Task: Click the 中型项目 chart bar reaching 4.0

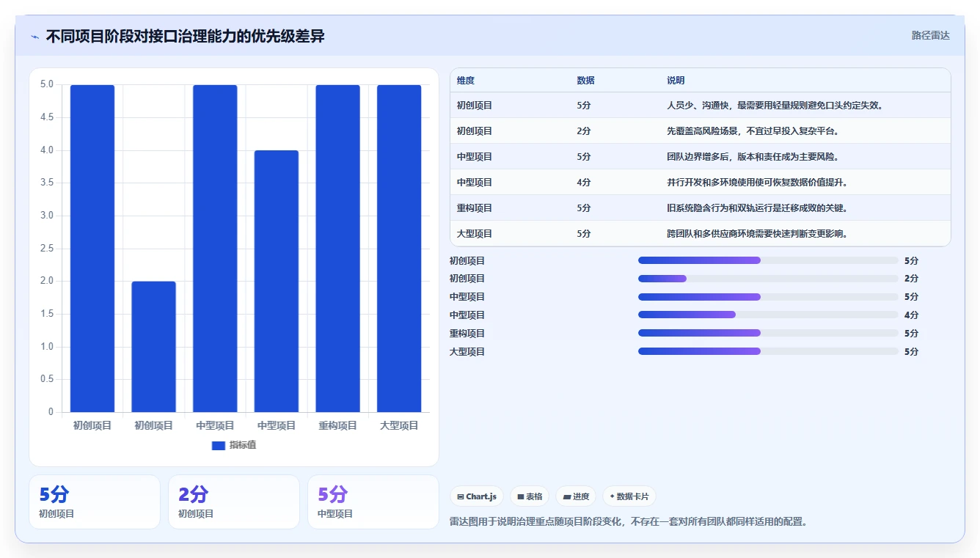Action: coord(277,282)
